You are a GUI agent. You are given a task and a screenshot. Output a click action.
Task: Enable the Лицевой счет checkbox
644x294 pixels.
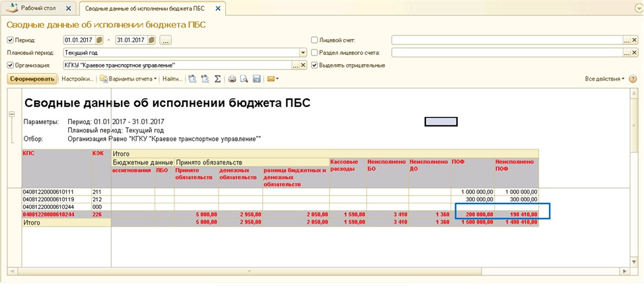point(314,40)
